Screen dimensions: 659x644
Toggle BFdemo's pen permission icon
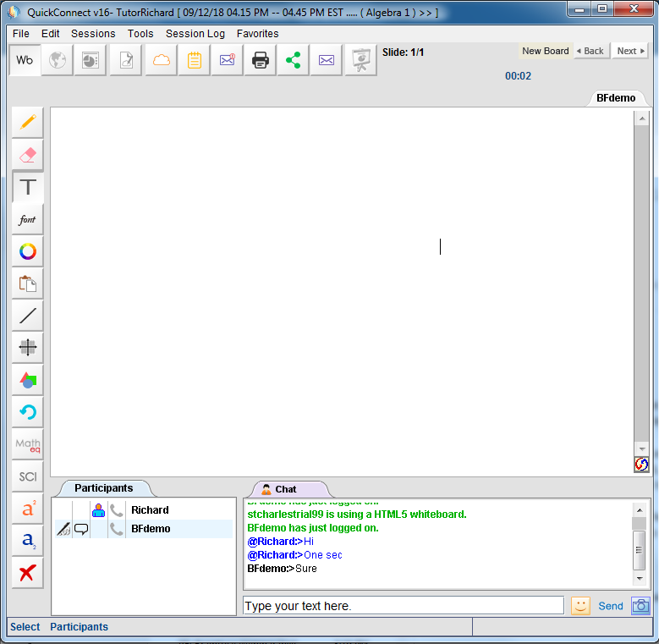63,529
